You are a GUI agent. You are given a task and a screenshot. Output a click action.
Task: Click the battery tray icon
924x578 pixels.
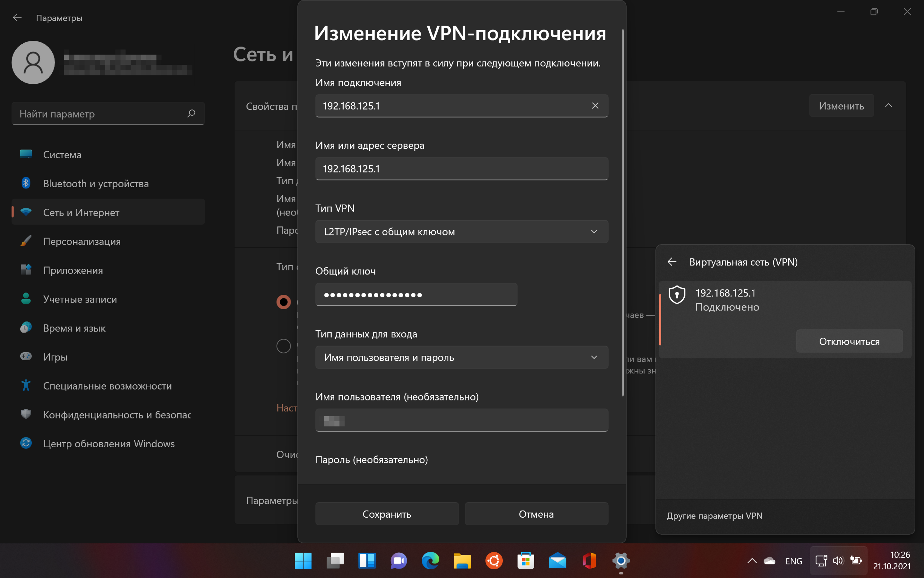coord(856,561)
